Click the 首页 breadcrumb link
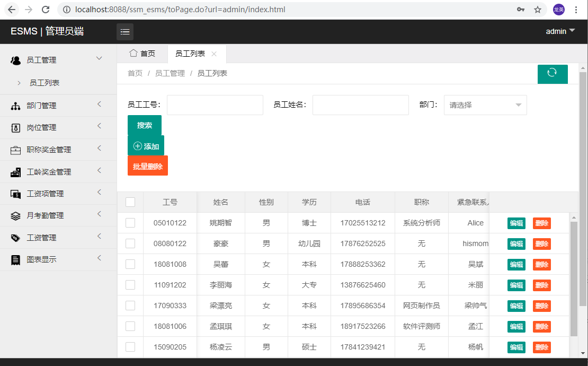This screenshot has height=366, width=588. click(135, 74)
